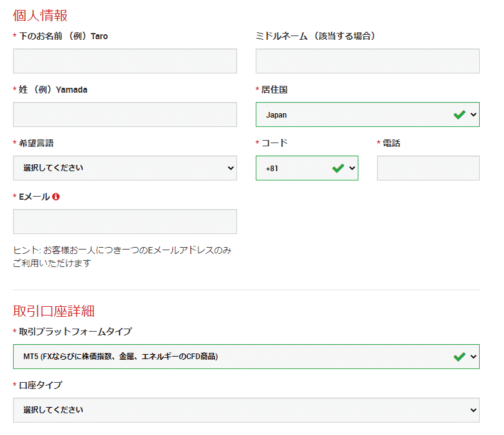Image resolution: width=504 pixels, height=435 pixels.
Task: Expand the 口座タイプ 選択してください dropdown
Action: (246, 410)
